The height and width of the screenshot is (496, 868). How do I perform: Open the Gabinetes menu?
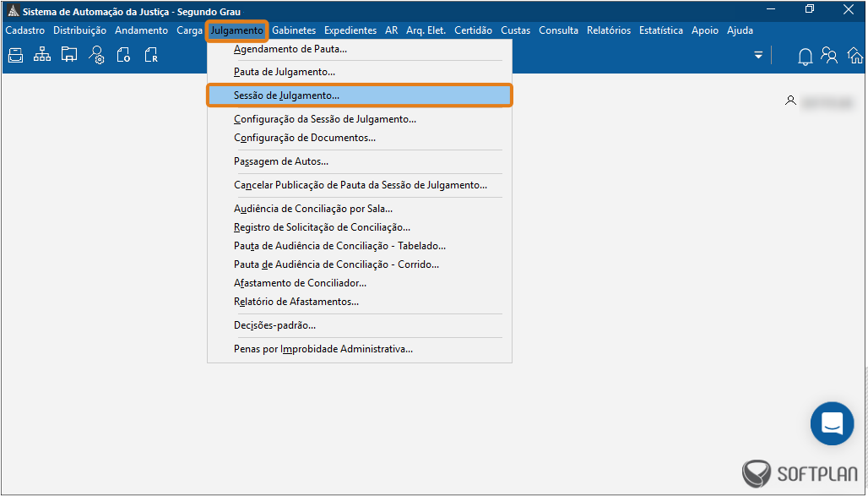294,30
